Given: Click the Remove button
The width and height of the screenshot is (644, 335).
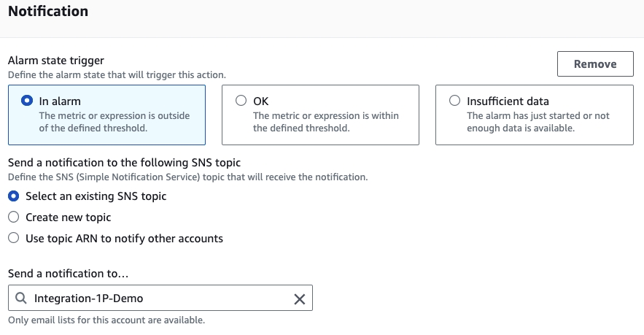Looking at the screenshot, I should point(595,64).
